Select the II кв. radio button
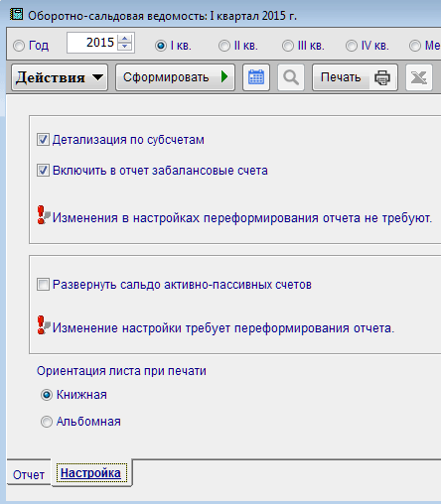Image resolution: width=441 pixels, height=504 pixels. click(224, 46)
